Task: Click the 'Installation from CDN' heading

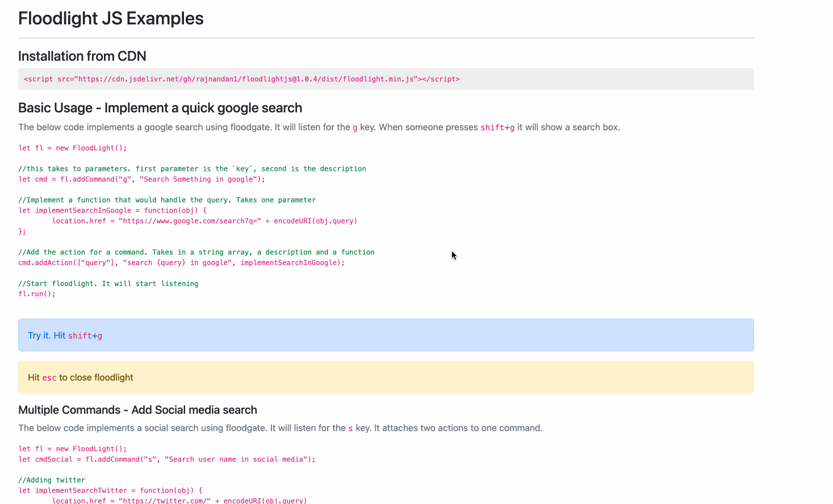Action: tap(82, 56)
